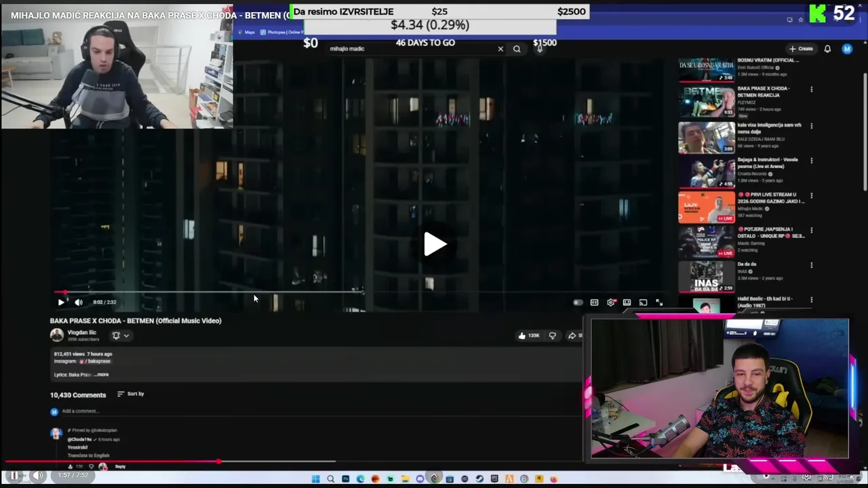Mute the inner YouTube video volume icon

79,302
